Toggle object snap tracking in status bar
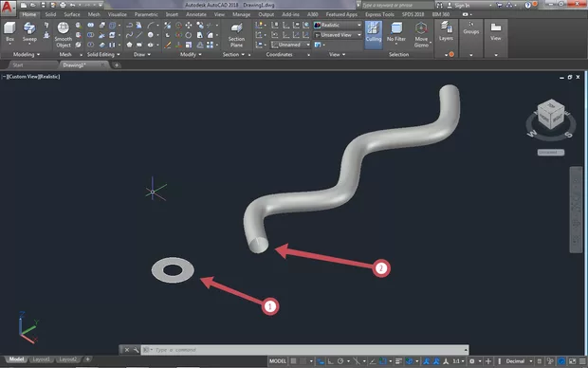The height and width of the screenshot is (368, 588). pyautogui.click(x=373, y=360)
